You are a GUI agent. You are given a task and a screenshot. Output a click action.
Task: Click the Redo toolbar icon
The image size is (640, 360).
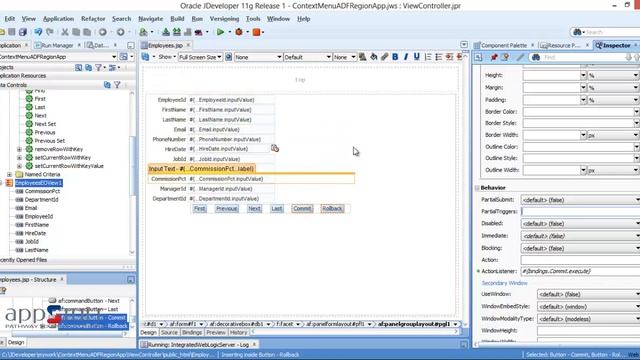(50, 32)
